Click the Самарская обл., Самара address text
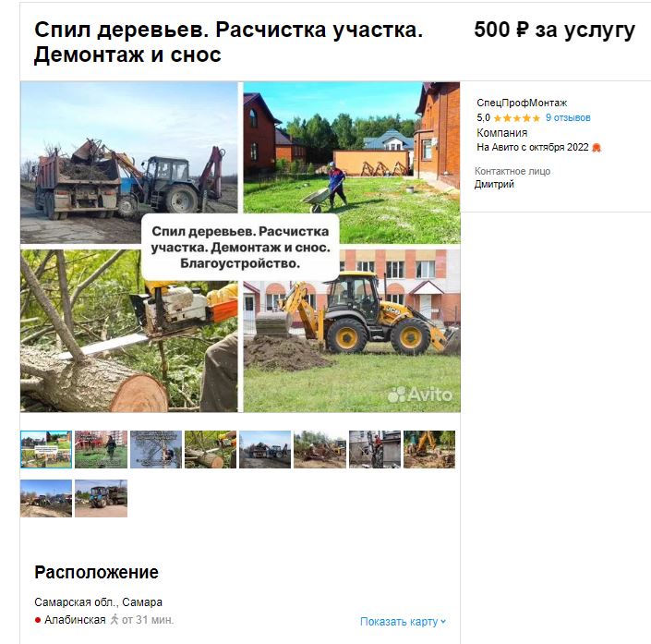Image resolution: width=651 pixels, height=644 pixels. pos(99,602)
